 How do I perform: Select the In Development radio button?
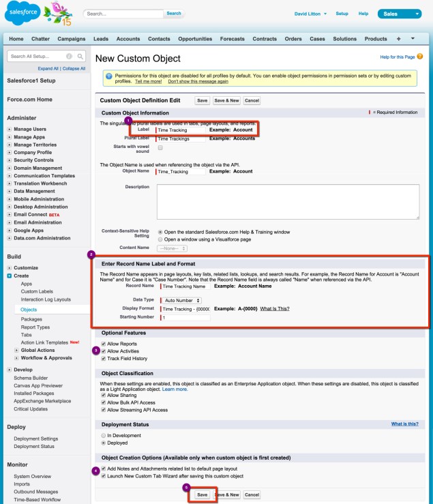(x=103, y=434)
